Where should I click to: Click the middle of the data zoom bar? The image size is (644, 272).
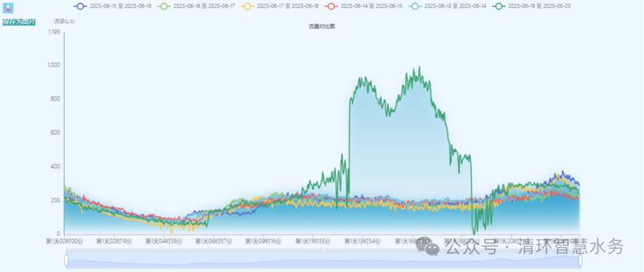[323, 260]
